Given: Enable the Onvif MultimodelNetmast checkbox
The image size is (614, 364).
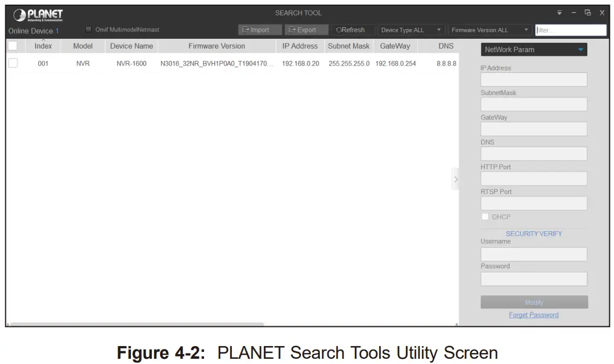Looking at the screenshot, I should click(x=88, y=28).
